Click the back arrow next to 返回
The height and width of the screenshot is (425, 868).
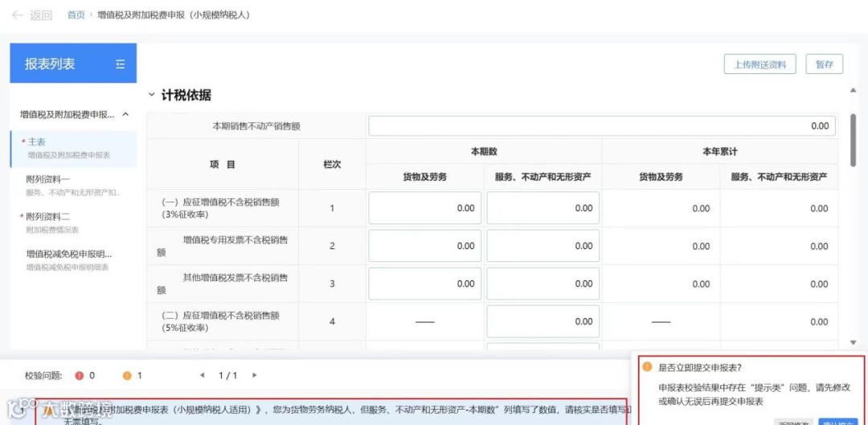pyautogui.click(x=17, y=15)
